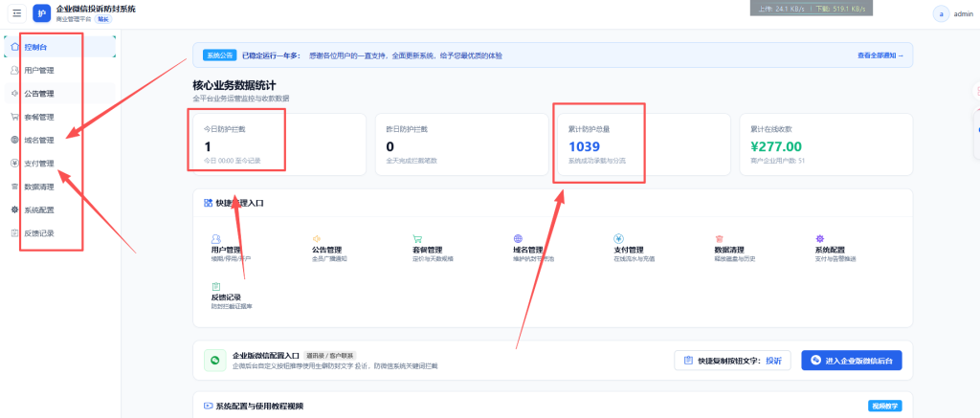Click the green WeChat icon
This screenshot has height=418, width=980.
[x=215, y=361]
